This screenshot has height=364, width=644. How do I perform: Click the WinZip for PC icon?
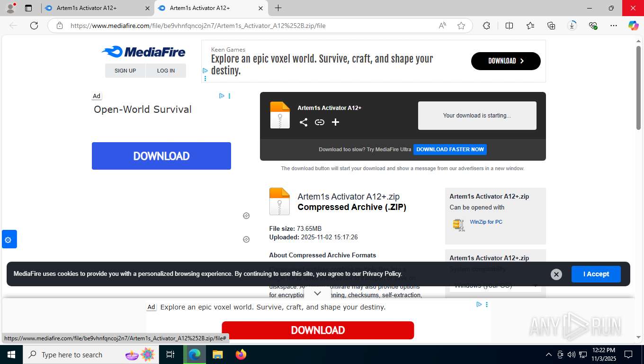[458, 225]
